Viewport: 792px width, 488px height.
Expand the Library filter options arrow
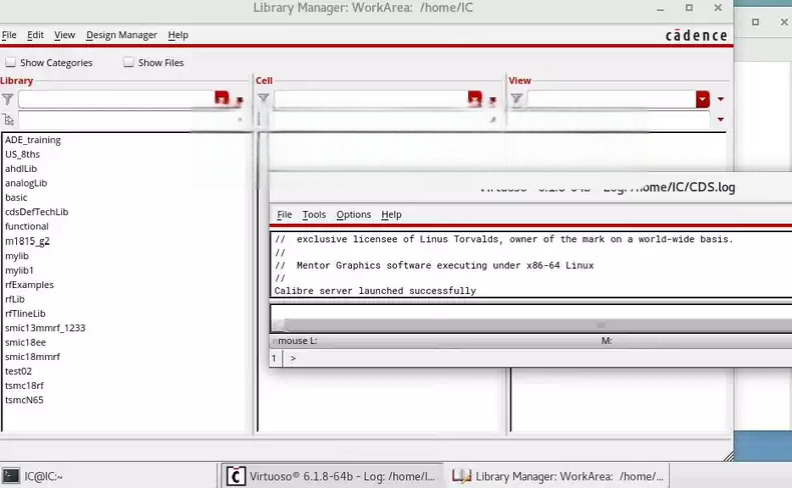tap(239, 100)
